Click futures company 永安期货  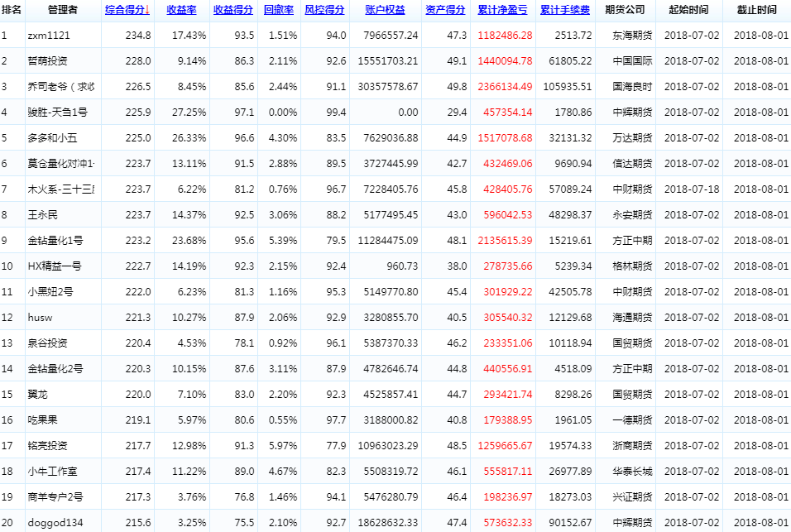point(633,215)
